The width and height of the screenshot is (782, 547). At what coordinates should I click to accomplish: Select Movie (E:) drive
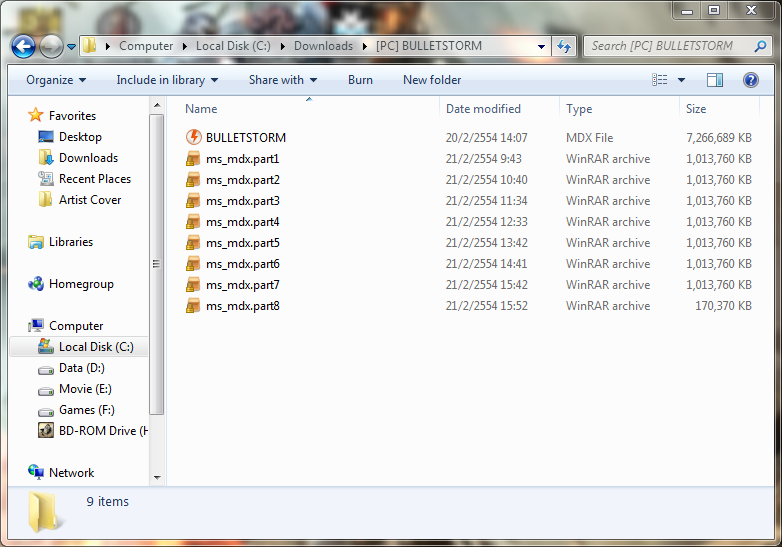click(85, 389)
